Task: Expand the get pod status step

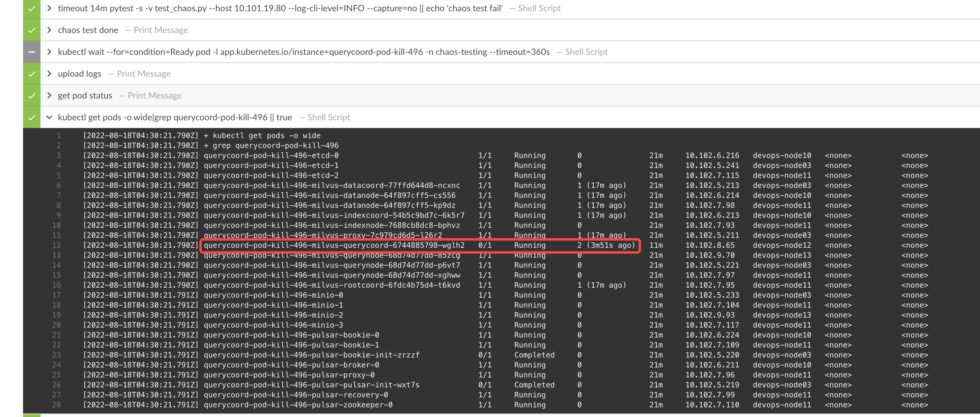Action: click(x=49, y=95)
